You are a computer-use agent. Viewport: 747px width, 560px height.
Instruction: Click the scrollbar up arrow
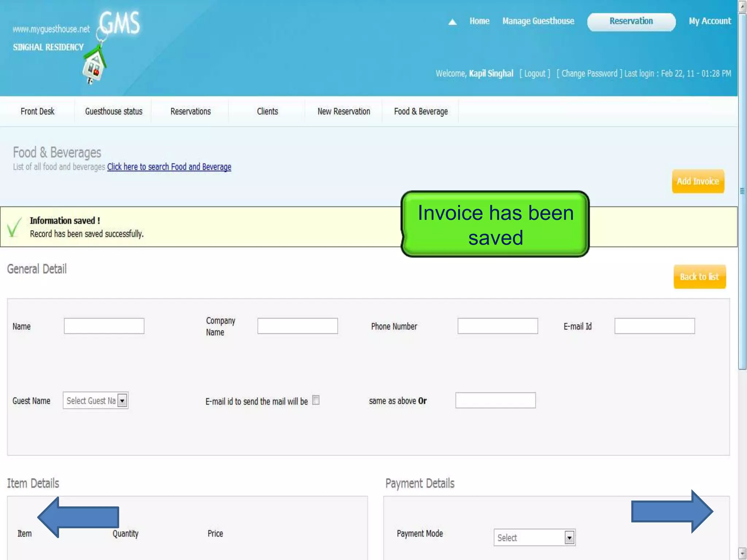click(742, 7)
